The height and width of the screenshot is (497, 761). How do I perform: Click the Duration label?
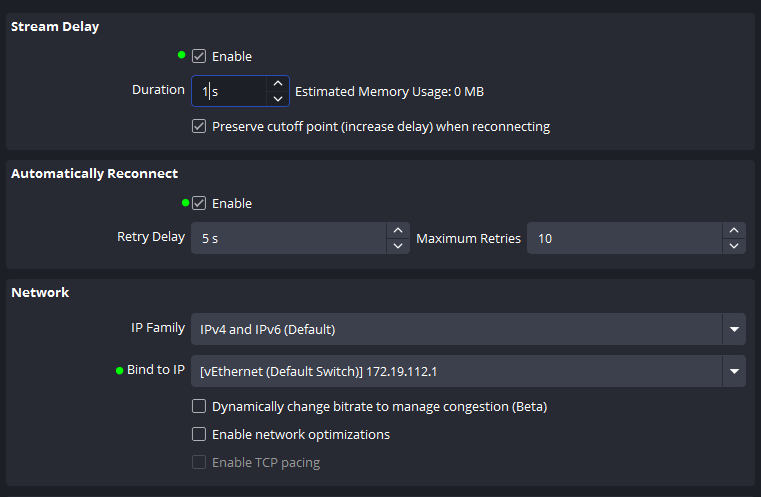pos(158,90)
